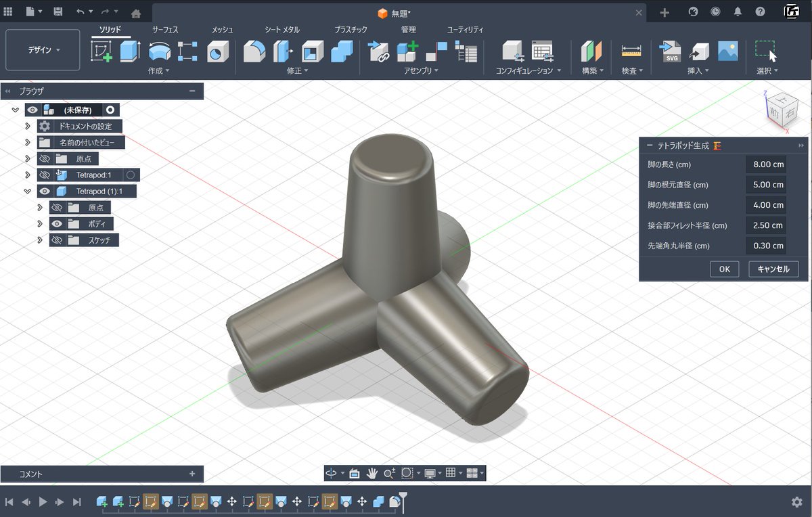Screen dimensions: 812x517
Task: Open the timeline settings gear
Action: point(797,502)
